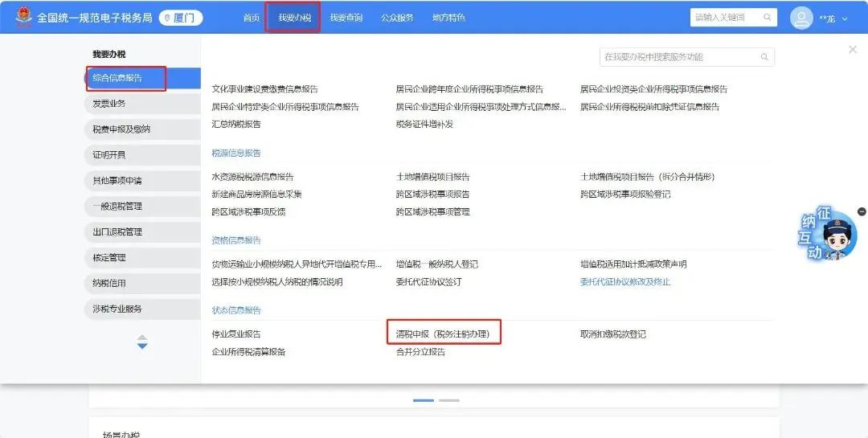Open 土地增值税项目报告 link

[433, 177]
